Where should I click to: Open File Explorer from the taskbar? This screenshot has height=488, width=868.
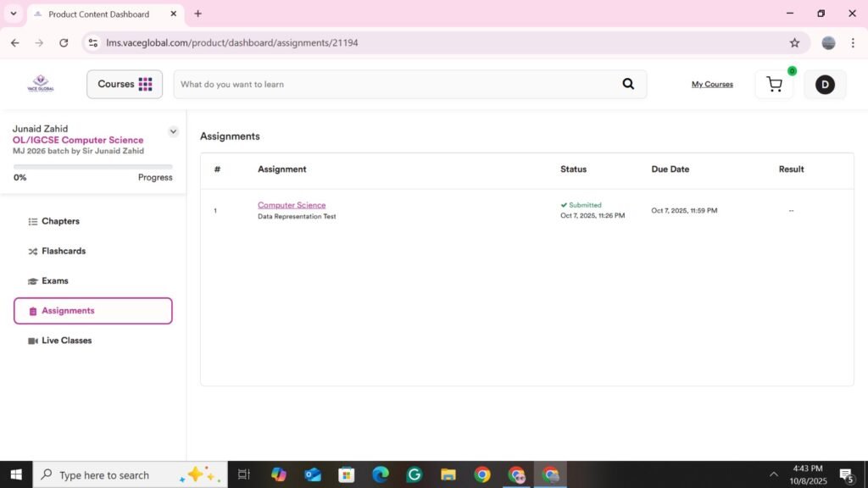click(x=448, y=474)
